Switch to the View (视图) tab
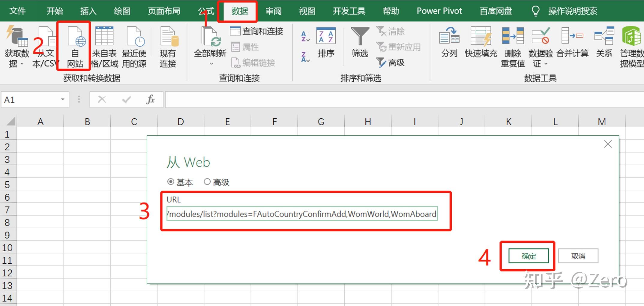The image size is (644, 306). (307, 11)
